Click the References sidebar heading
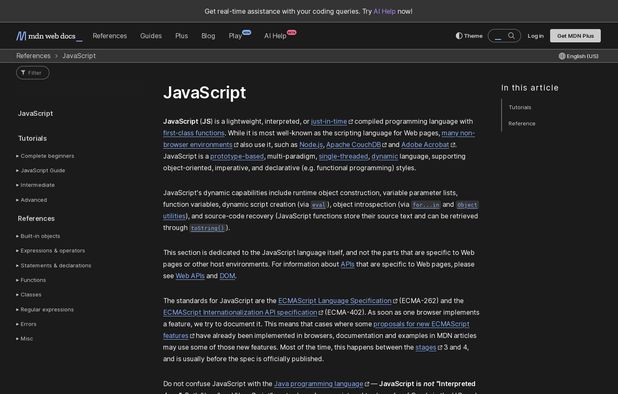 (36, 219)
